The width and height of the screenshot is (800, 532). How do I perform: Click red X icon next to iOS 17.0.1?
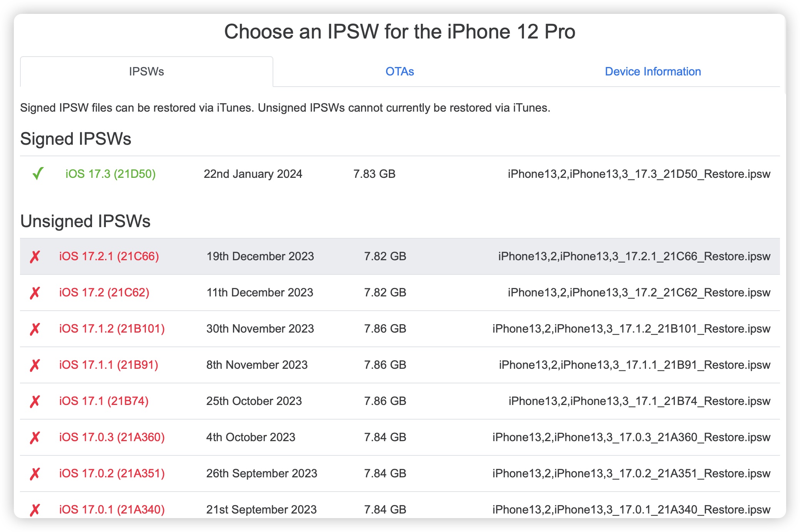pos(35,510)
